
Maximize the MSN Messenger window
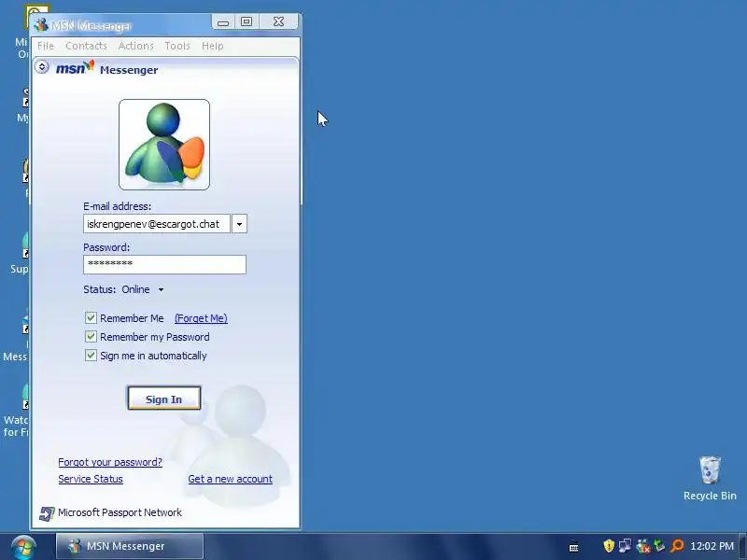point(247,21)
